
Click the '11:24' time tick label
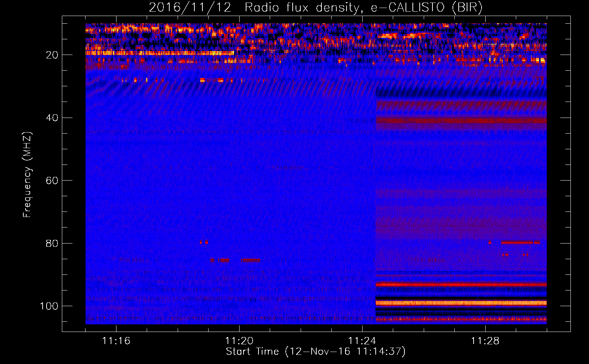[x=362, y=341]
